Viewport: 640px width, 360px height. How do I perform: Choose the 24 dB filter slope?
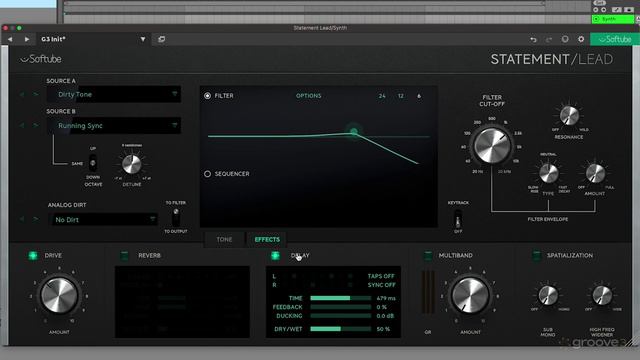pos(382,96)
